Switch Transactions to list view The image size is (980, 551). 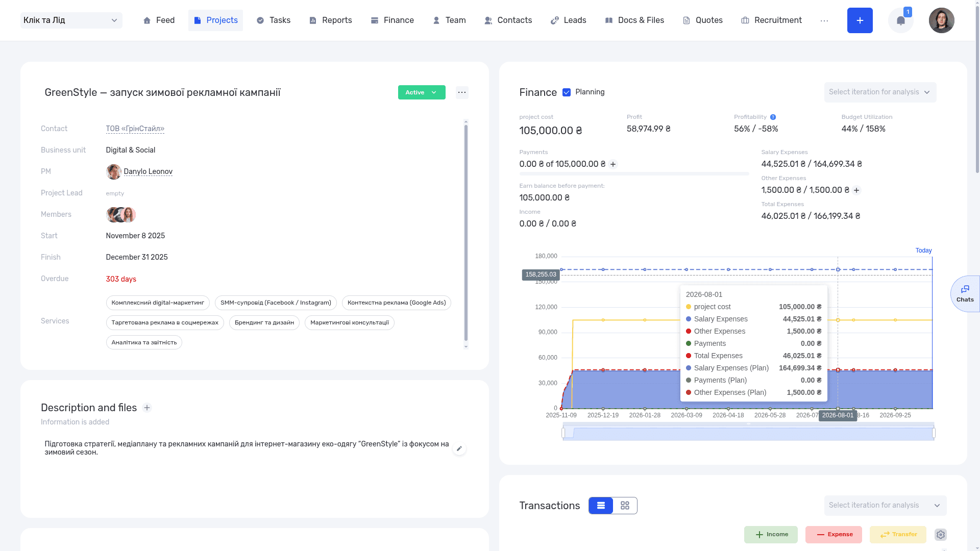601,506
